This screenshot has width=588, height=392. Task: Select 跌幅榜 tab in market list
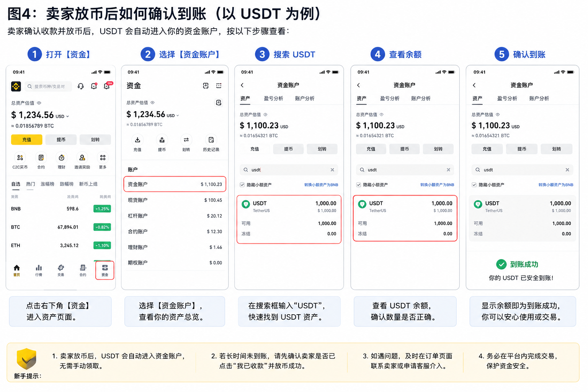click(x=67, y=184)
